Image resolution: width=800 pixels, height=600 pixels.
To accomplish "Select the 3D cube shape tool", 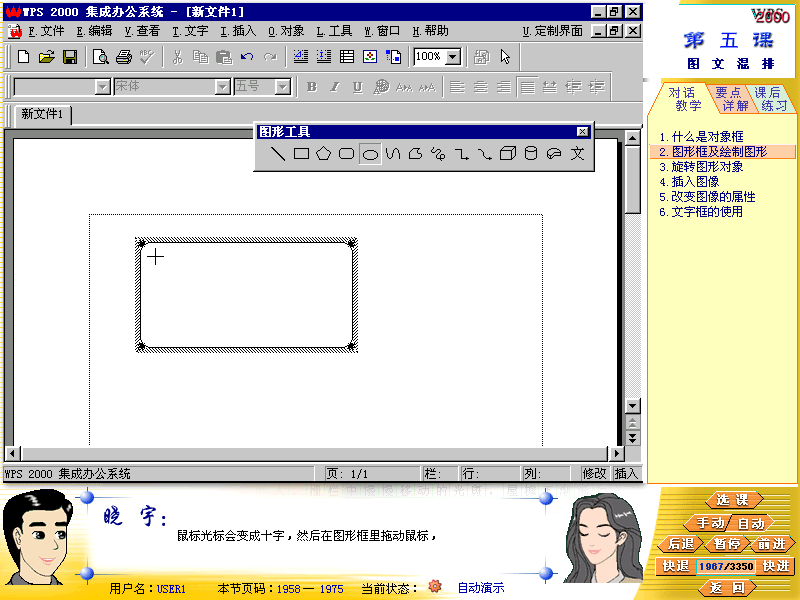I will tap(508, 154).
